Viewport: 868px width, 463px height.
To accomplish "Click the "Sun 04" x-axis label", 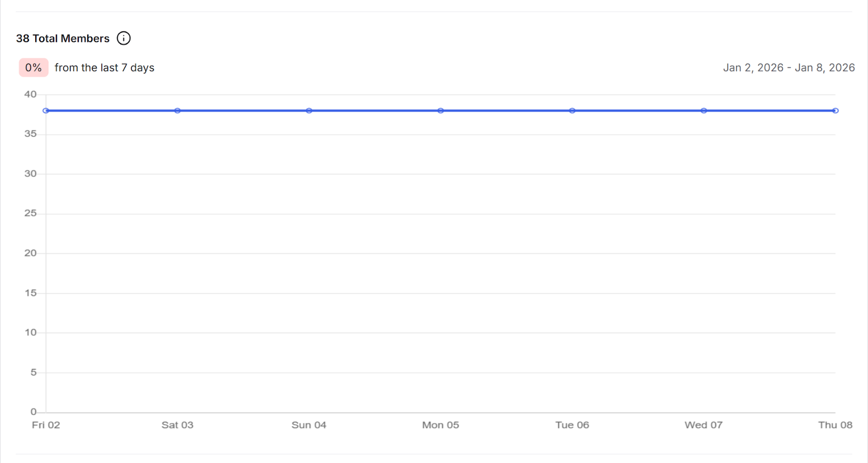I will coord(309,425).
